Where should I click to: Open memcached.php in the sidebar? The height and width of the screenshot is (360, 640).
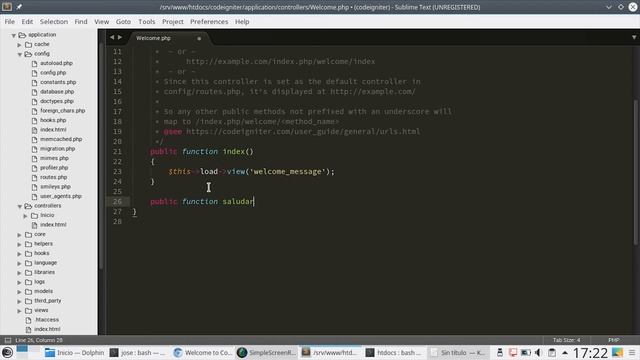61,139
